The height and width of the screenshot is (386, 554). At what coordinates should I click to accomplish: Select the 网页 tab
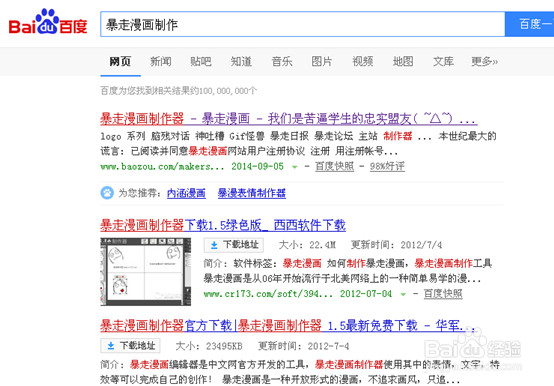click(120, 61)
